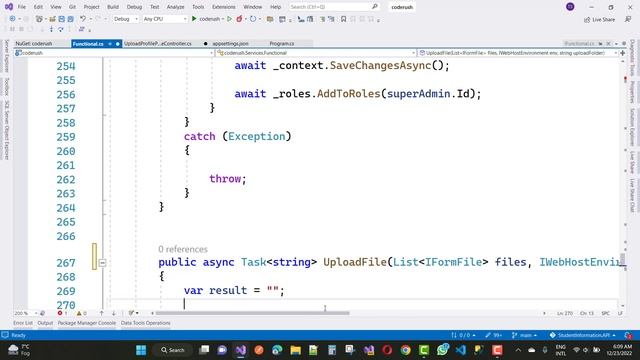Screen dimensions: 640x360
Task: Click the Undo arrow in toolbar
Action: pos(83,19)
